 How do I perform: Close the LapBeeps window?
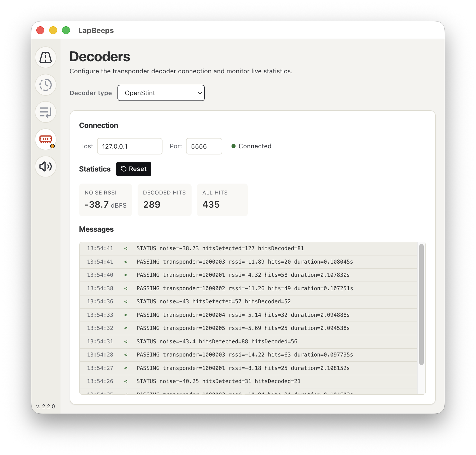click(40, 30)
